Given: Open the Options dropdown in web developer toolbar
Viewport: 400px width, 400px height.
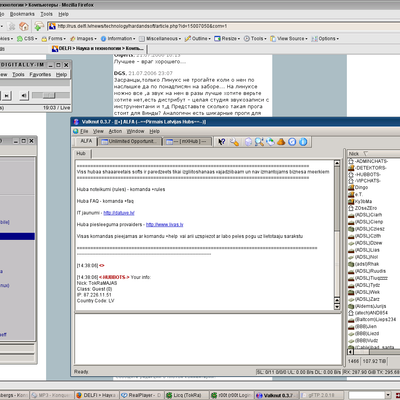Looking at the screenshot, I should click(x=325, y=39).
